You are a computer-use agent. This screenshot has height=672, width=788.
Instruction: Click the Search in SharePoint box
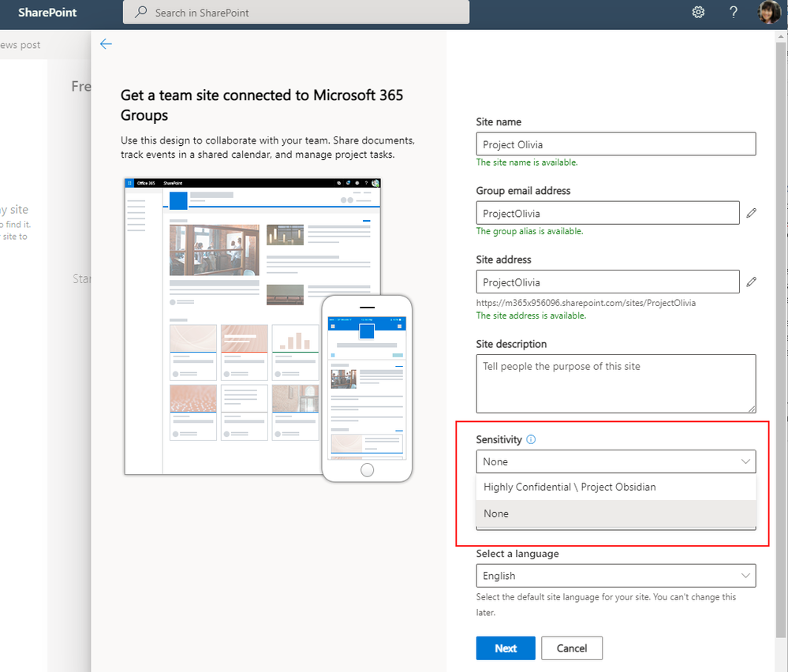pos(296,12)
